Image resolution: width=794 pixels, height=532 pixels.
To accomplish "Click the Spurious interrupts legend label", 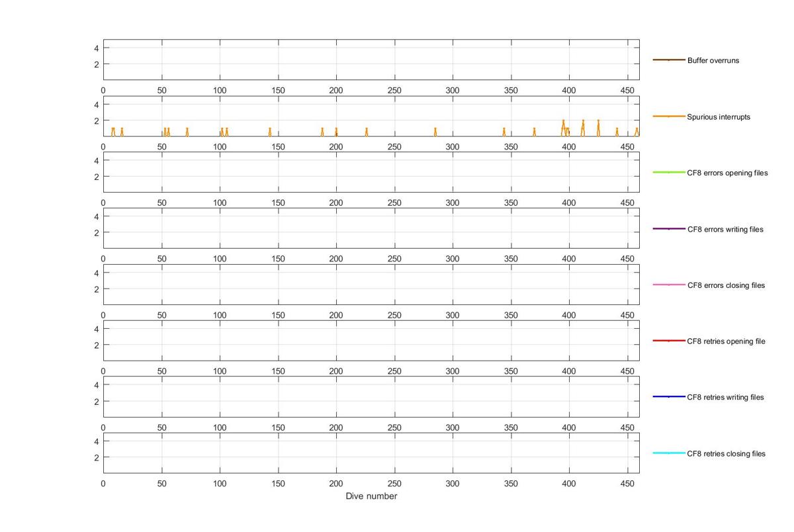I will coord(719,116).
